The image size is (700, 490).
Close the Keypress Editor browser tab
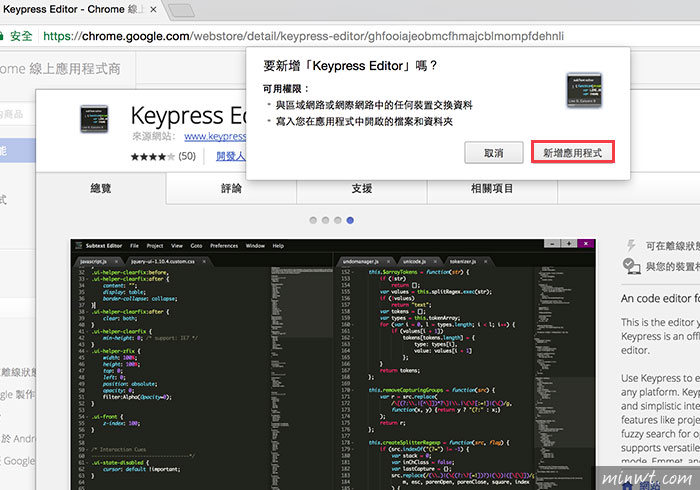(x=153, y=9)
